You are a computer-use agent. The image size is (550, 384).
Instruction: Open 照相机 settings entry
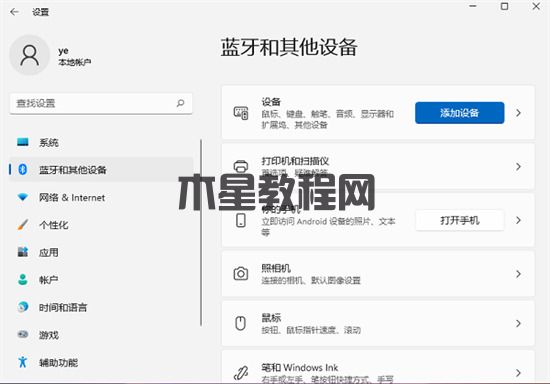pyautogui.click(x=378, y=274)
